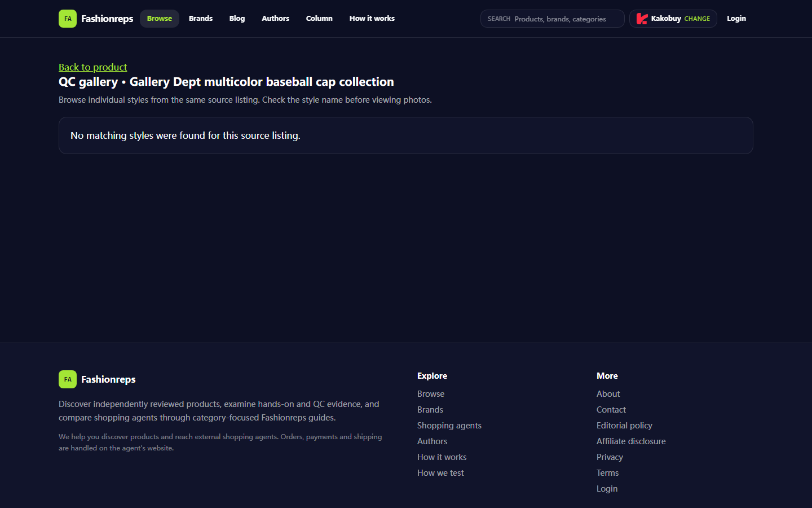Open footer How it works link
812x508 pixels.
(442, 457)
